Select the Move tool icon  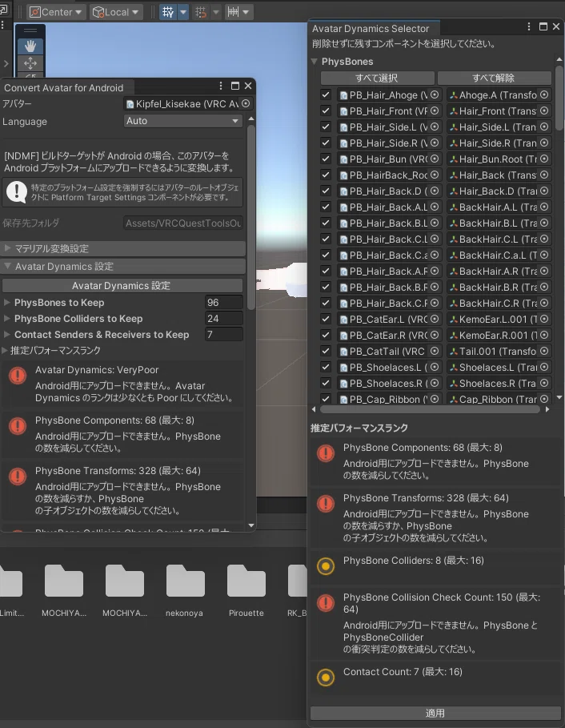[x=30, y=62]
